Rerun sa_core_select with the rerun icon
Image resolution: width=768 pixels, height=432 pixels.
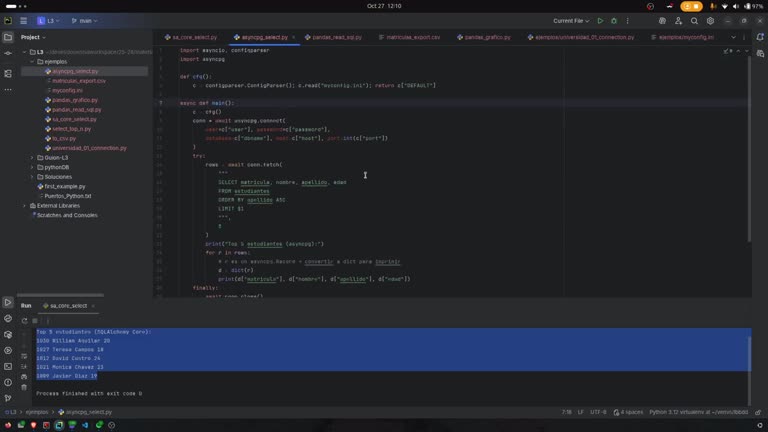[24, 321]
